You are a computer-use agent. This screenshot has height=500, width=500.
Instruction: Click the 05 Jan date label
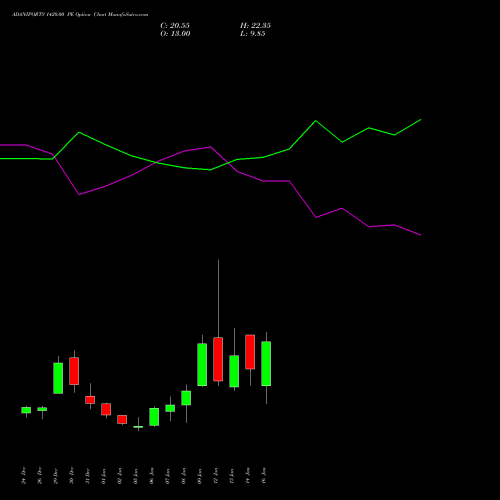(x=135, y=476)
